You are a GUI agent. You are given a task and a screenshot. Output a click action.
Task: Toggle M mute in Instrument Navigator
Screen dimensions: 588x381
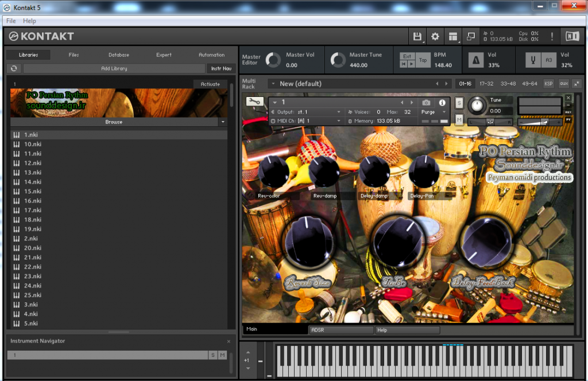coord(223,355)
